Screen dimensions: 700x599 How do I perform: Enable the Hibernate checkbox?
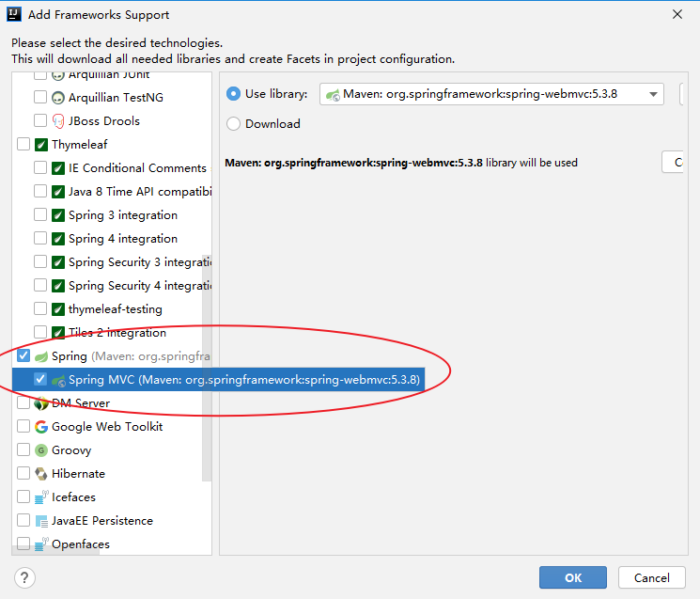[x=23, y=473]
